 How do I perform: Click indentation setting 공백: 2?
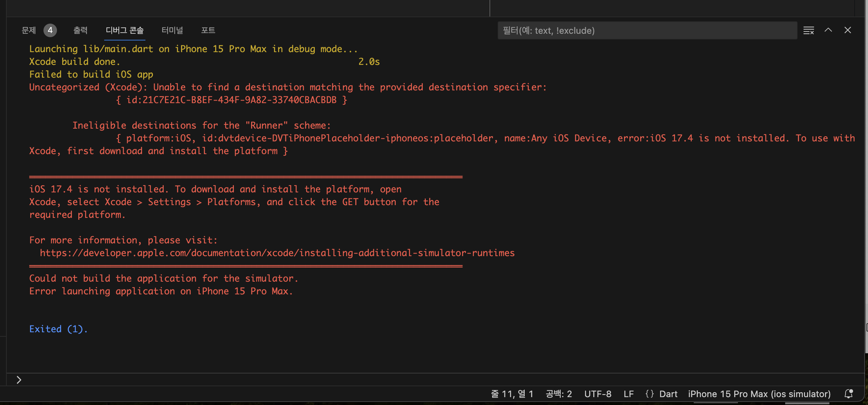click(559, 394)
